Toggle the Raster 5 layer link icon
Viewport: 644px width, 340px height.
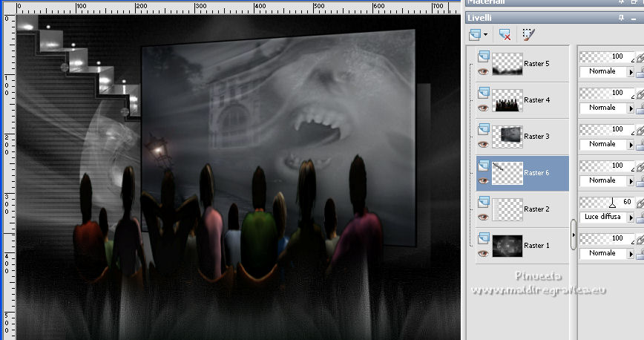coord(640,57)
